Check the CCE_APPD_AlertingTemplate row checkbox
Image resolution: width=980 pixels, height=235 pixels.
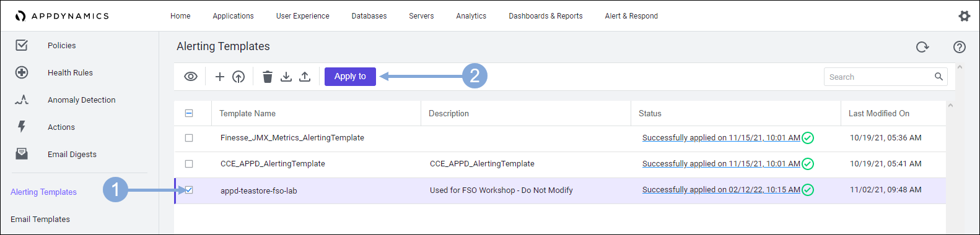189,164
